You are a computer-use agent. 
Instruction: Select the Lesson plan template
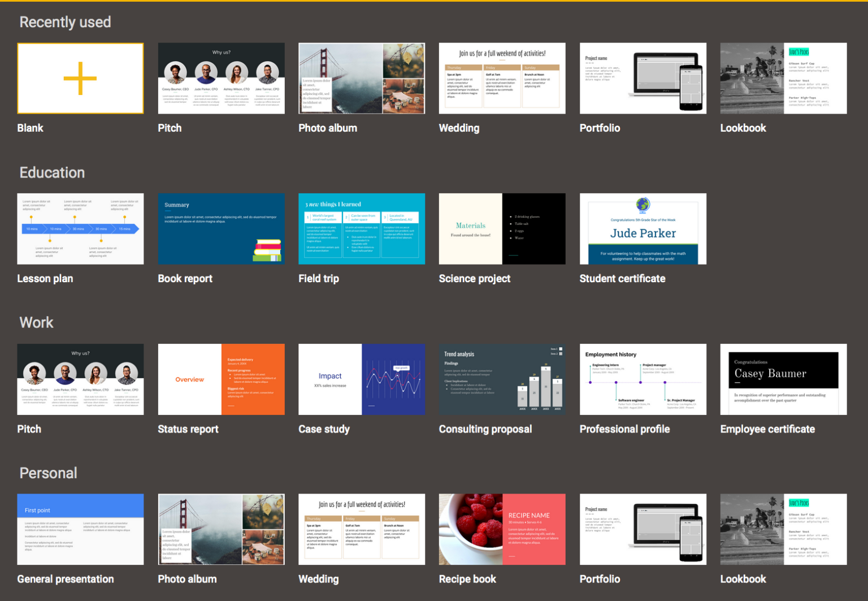(80, 228)
